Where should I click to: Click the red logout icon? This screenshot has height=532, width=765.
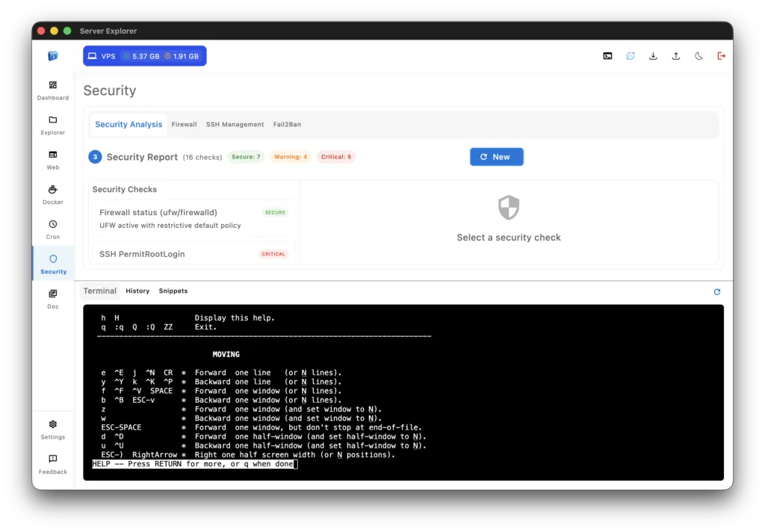pyautogui.click(x=721, y=55)
